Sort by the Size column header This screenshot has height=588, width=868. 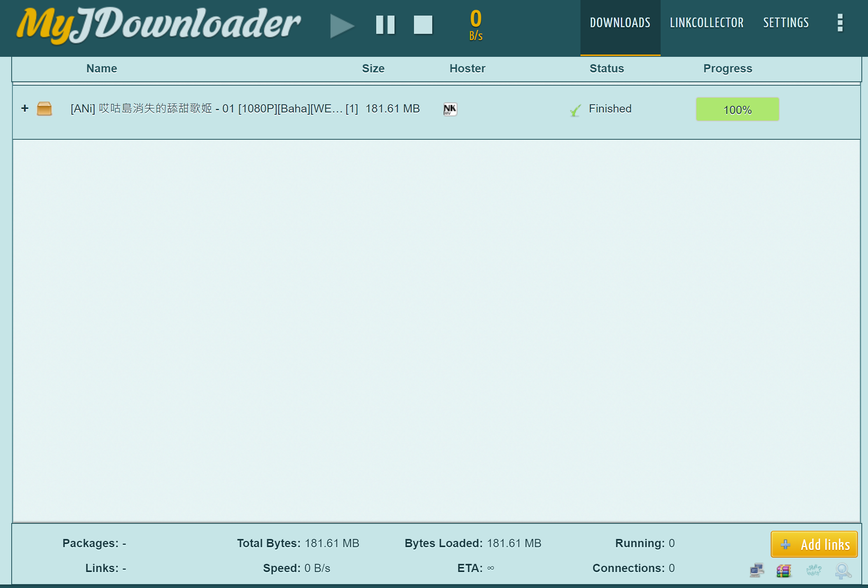coord(373,68)
